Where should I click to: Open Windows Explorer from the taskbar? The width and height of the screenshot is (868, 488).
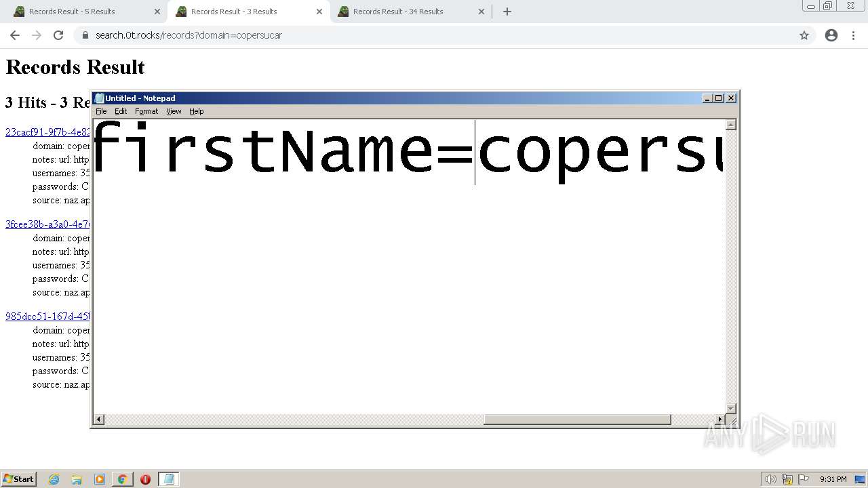click(x=77, y=479)
